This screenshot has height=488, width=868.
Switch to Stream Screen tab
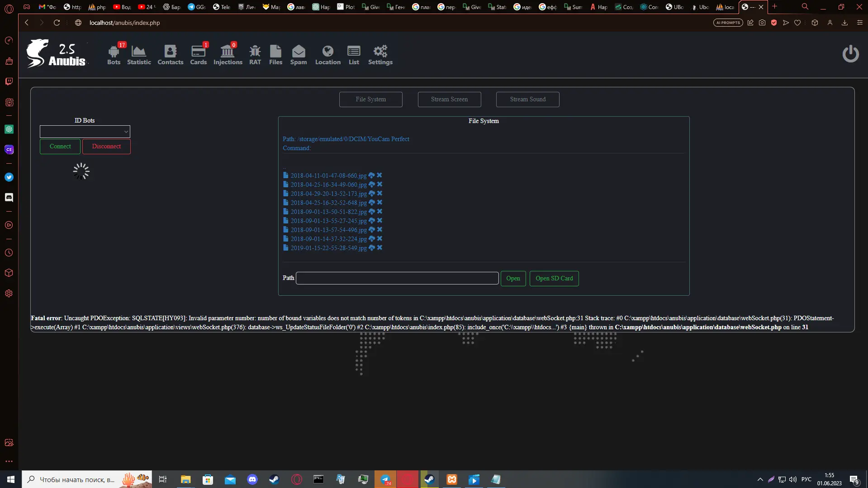[x=450, y=99]
